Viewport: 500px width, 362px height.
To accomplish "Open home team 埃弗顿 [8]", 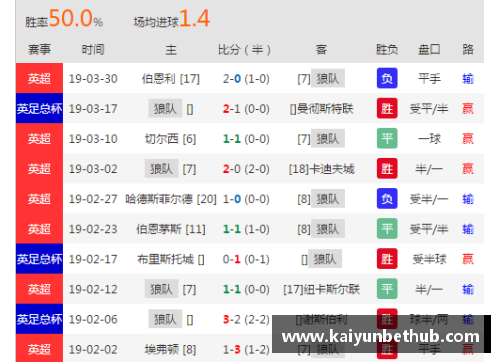I will pos(171,349).
